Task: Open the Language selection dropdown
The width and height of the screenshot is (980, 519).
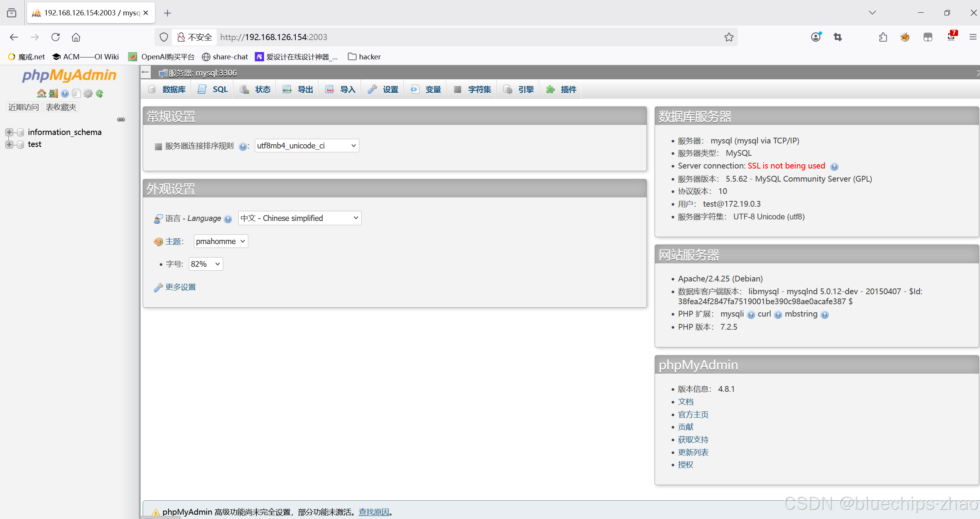Action: (300, 218)
